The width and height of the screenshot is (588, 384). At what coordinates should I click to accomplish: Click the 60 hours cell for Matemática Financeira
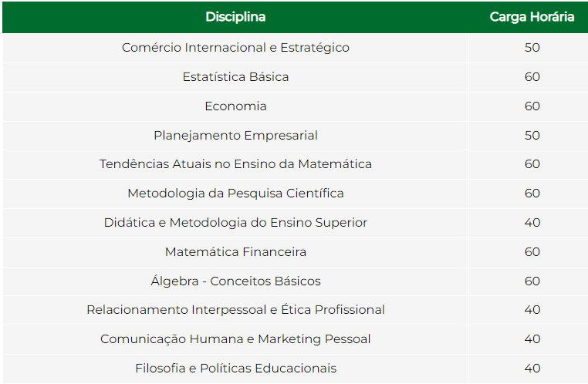(532, 251)
